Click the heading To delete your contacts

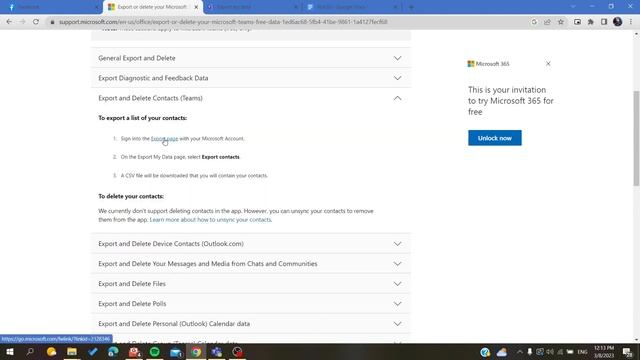131,196
